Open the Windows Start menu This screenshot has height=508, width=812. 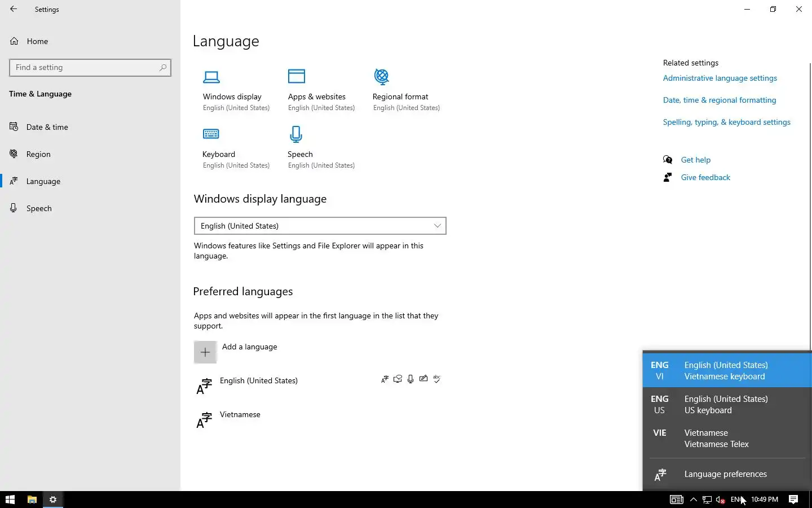[10, 500]
